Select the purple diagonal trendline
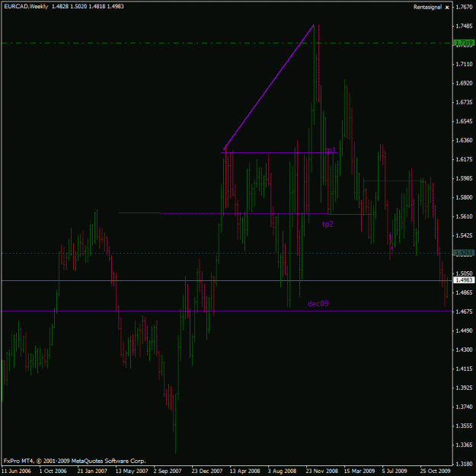The image size is (476, 476). click(269, 87)
